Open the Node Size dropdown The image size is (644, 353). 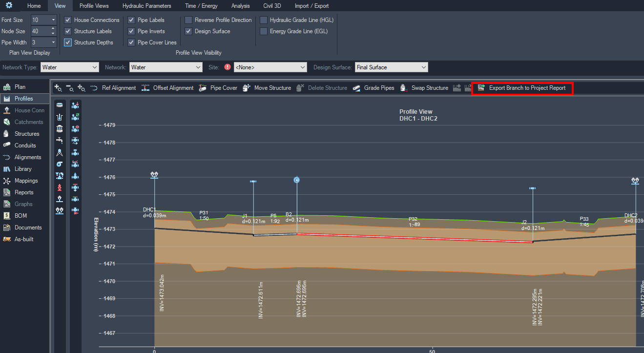pyautogui.click(x=43, y=31)
